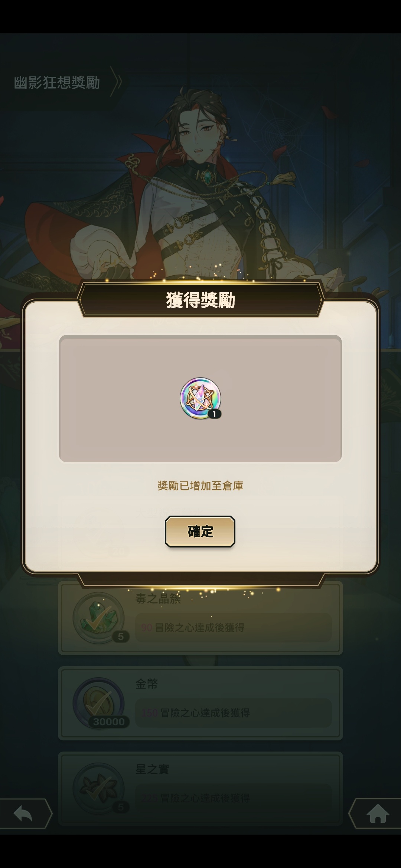Select the green 毒之晶簇 crystal icon
Screen dimensions: 401x868
pos(99,618)
